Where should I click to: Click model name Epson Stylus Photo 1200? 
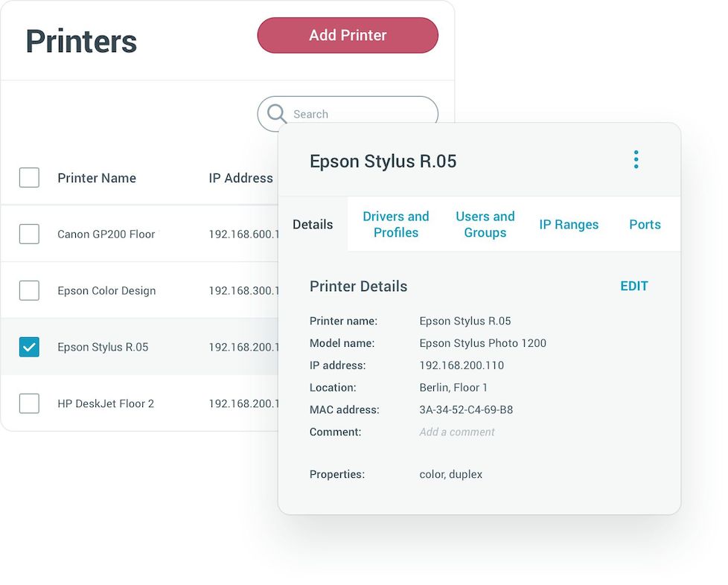[483, 343]
